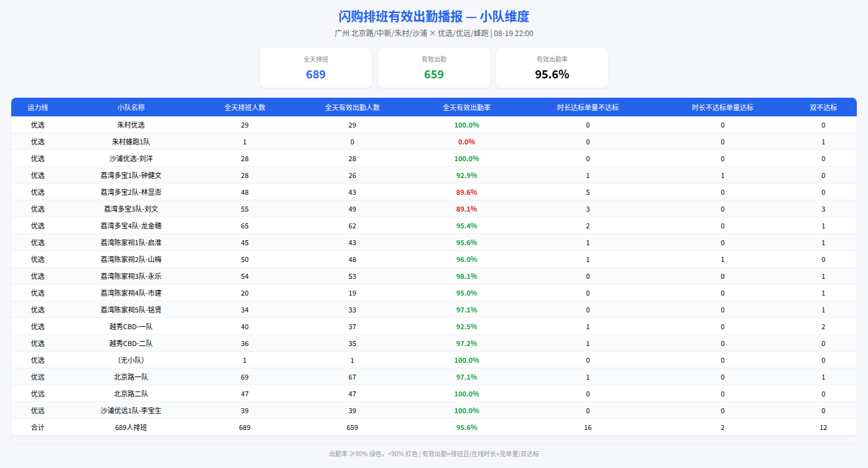Screen dimensions: 868x468
Task: Click the subtitle line with date 08-19 22:00
Action: [434, 34]
